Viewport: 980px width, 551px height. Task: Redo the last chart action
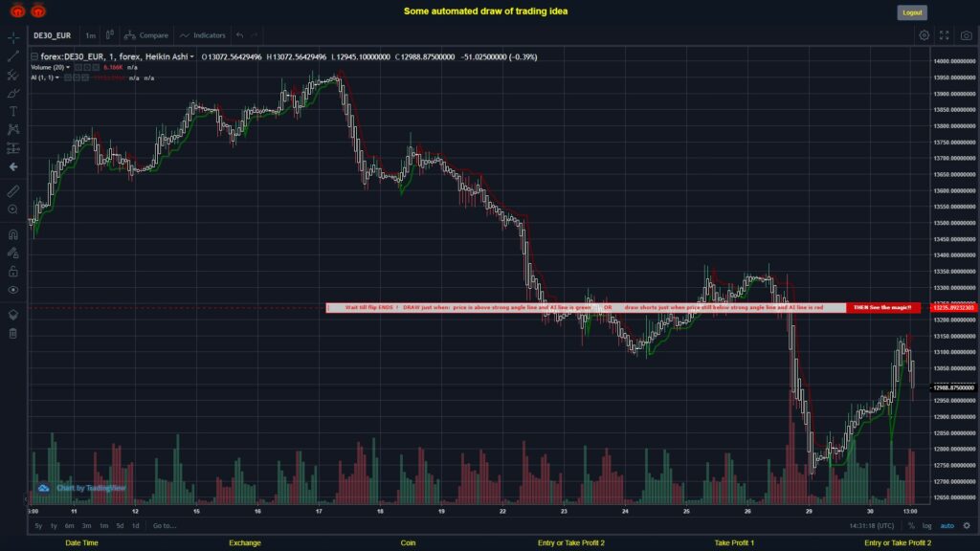tap(255, 35)
